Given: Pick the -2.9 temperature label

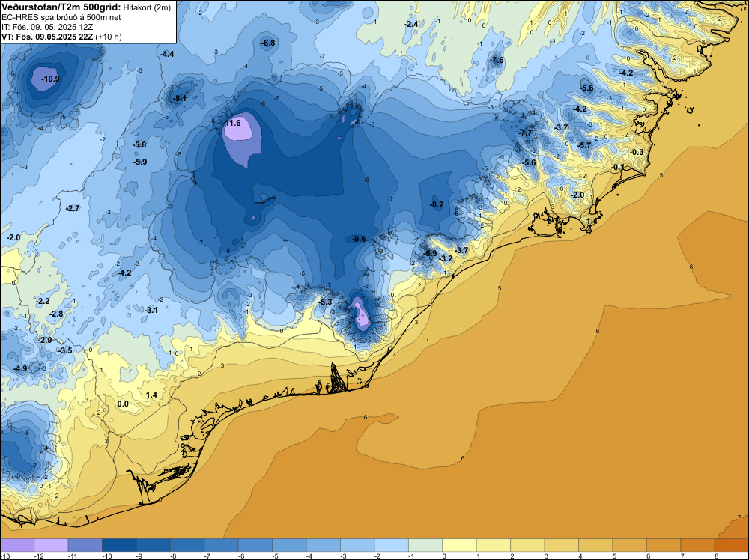Looking at the screenshot, I should click(x=45, y=340).
